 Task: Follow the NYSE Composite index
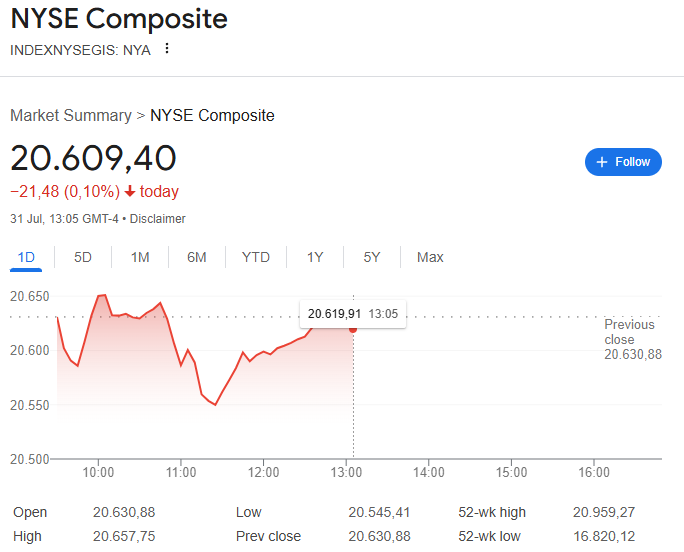(623, 162)
